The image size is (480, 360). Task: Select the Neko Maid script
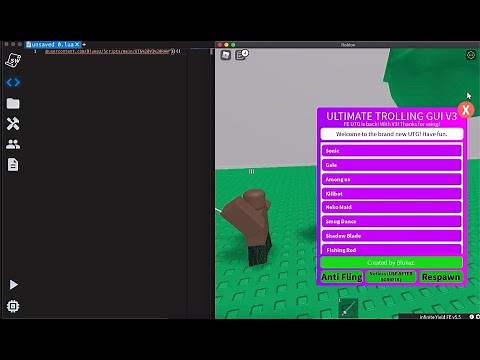point(392,207)
